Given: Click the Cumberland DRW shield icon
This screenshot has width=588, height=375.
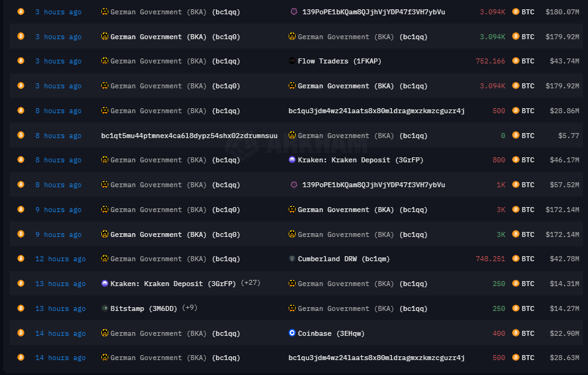Looking at the screenshot, I should 292,259.
